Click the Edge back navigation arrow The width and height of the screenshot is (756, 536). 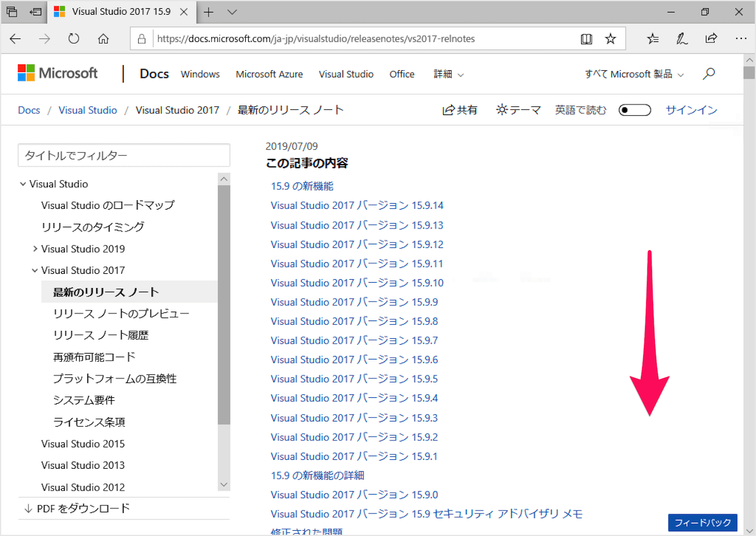[x=15, y=39]
